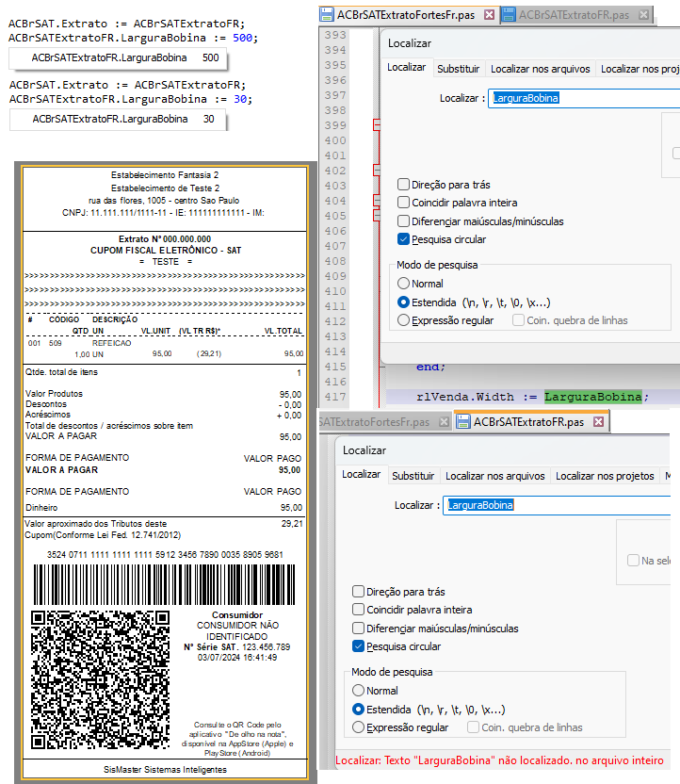The image size is (680, 784).
Task: Select Expressão regular mode in upper find dialog
Action: pos(404,320)
